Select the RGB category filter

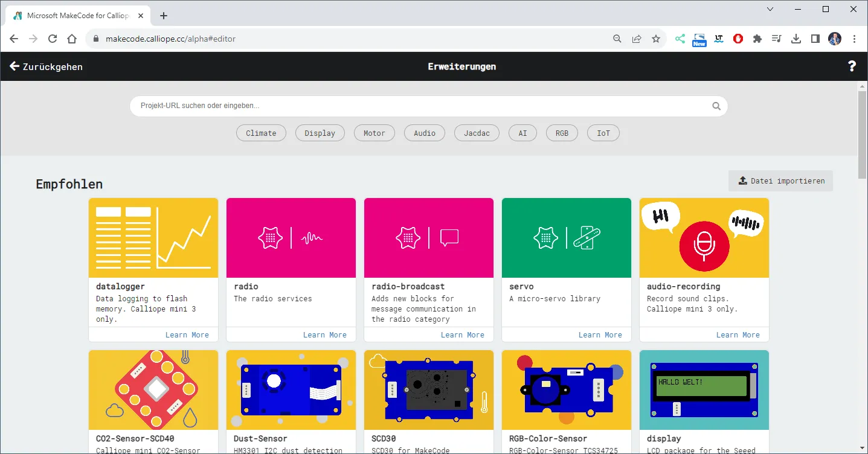coord(562,133)
